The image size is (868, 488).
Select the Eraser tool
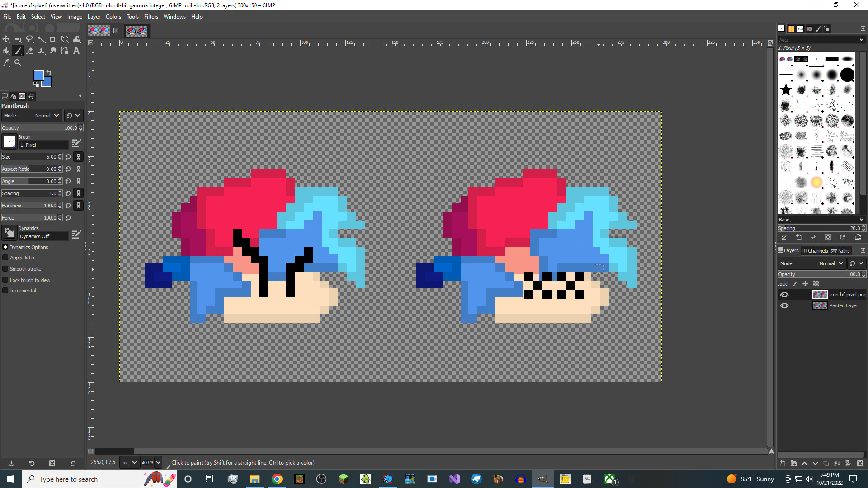point(29,51)
